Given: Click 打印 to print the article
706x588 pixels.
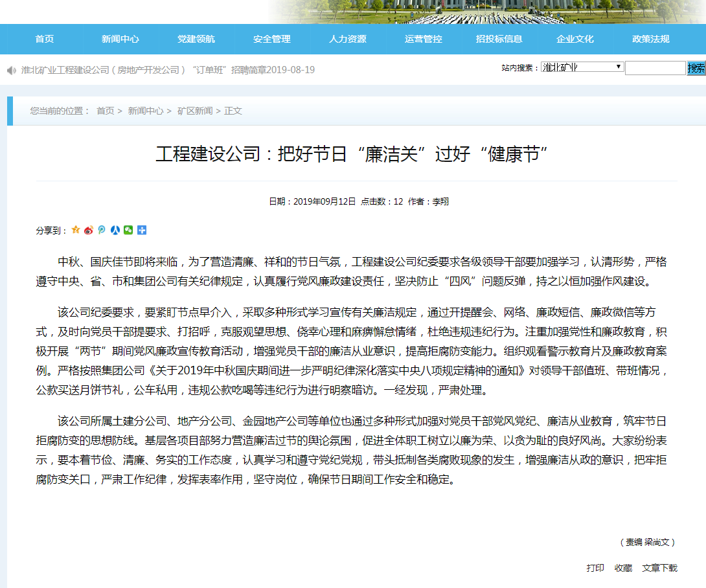Looking at the screenshot, I should click(x=595, y=568).
